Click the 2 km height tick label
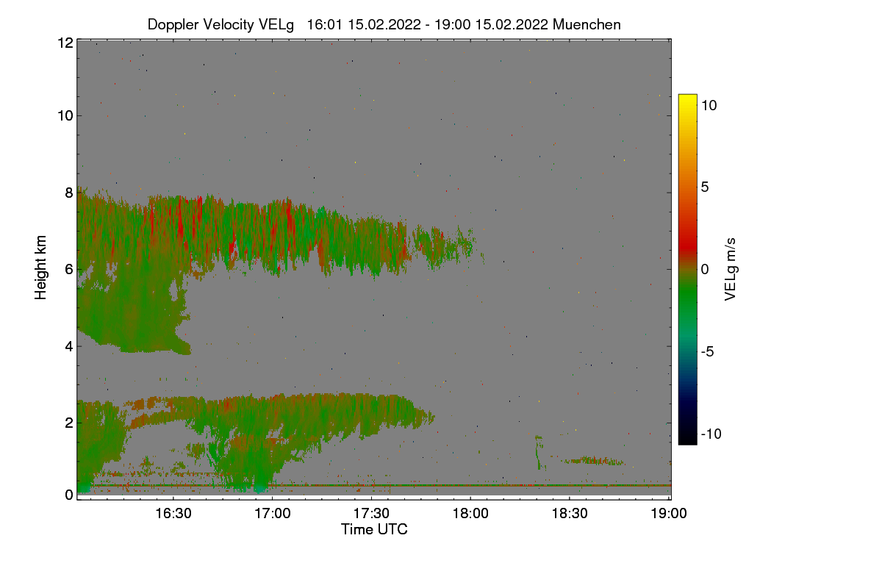Image resolution: width=882 pixels, height=588 pixels. click(x=68, y=423)
